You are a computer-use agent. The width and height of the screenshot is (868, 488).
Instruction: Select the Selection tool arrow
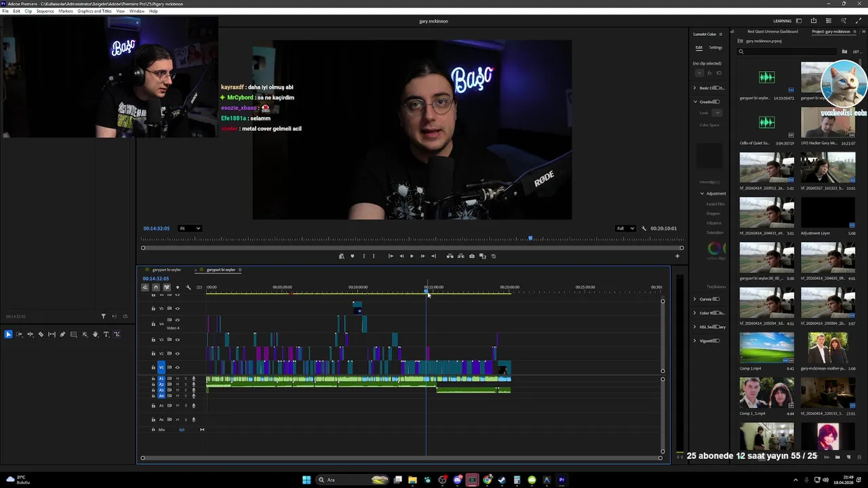pyautogui.click(x=8, y=334)
